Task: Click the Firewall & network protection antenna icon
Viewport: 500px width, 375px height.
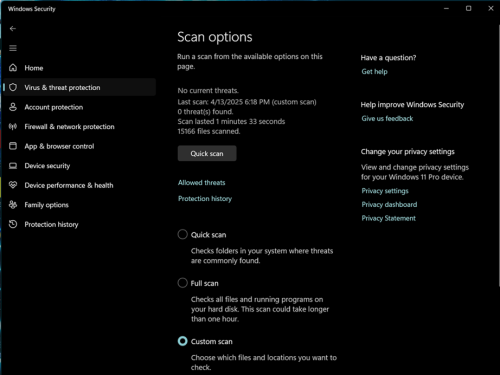Action: point(13,127)
